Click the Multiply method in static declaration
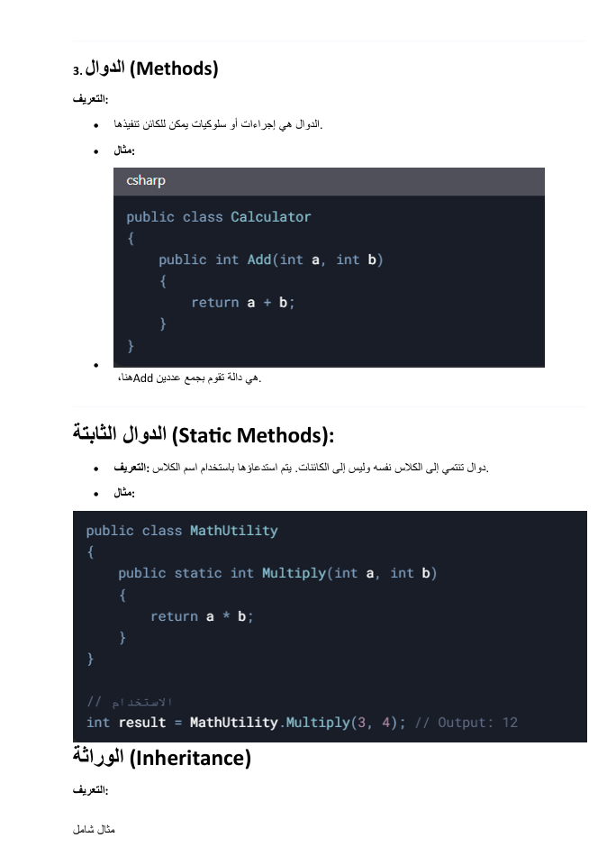 [x=294, y=573]
